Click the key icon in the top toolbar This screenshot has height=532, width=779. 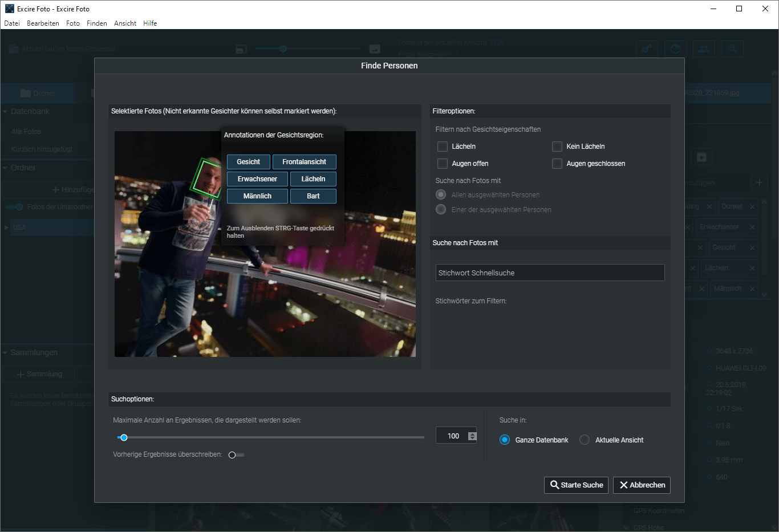click(647, 49)
